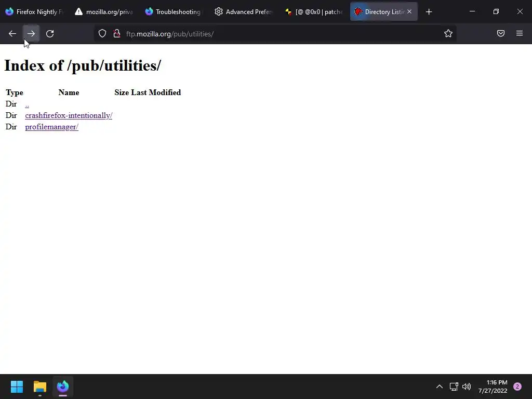
Task: Bookmark this page with the star
Action: [x=448, y=34]
